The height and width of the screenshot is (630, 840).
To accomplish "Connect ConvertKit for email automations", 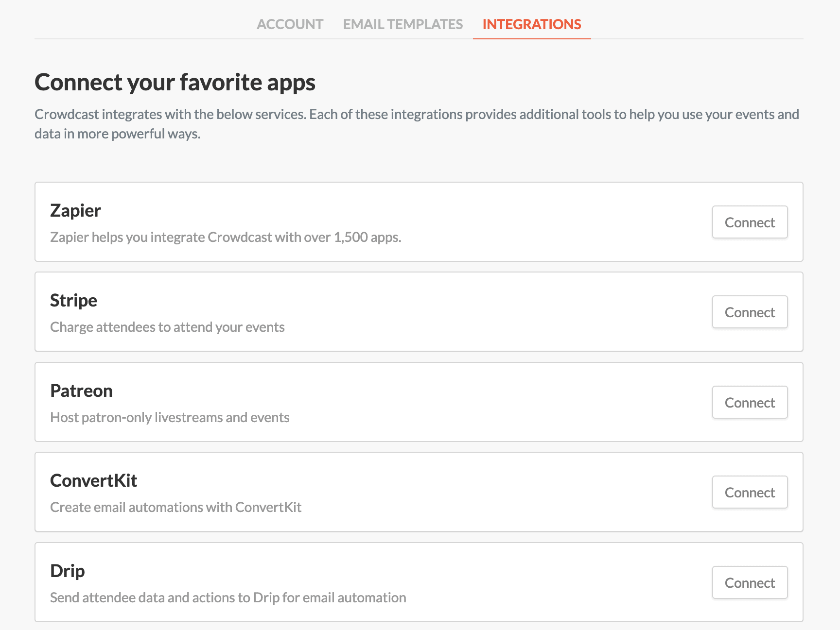I will tap(749, 492).
